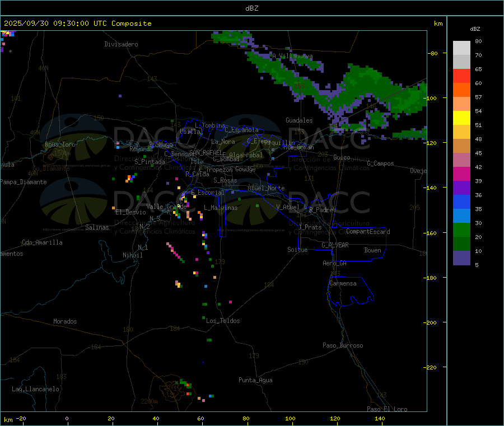Click the Carmensa location label

pos(343,284)
